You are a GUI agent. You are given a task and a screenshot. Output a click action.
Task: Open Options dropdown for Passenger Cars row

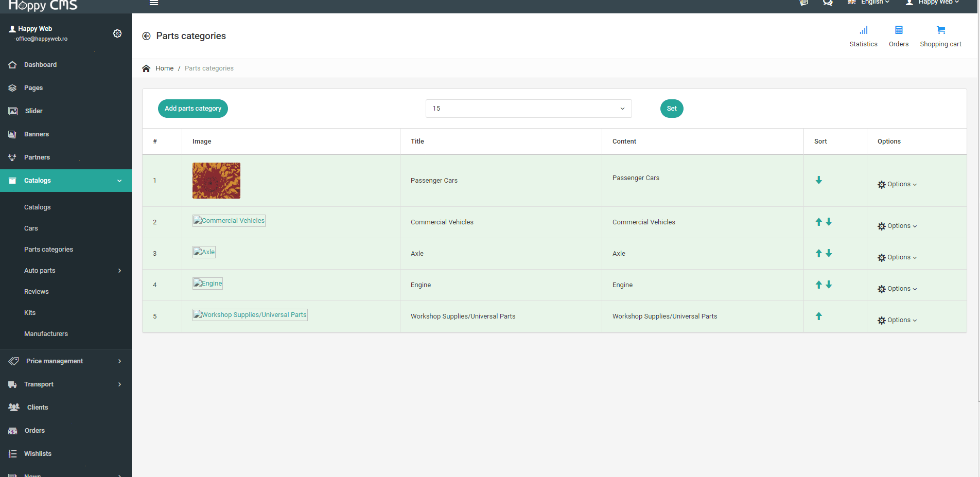(897, 184)
